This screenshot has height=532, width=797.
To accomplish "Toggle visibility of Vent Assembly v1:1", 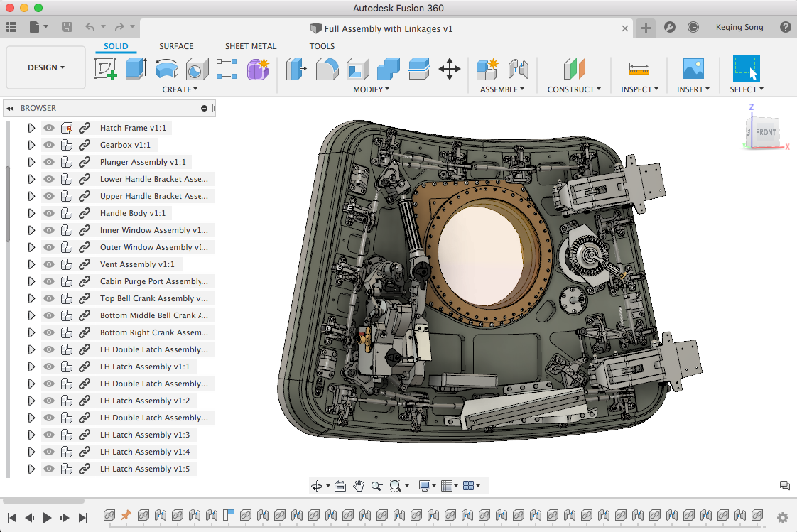I will pos(49,264).
